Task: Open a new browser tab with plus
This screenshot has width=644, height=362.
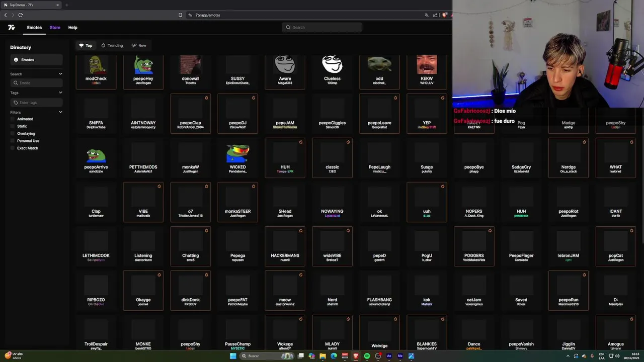Action: point(66,5)
